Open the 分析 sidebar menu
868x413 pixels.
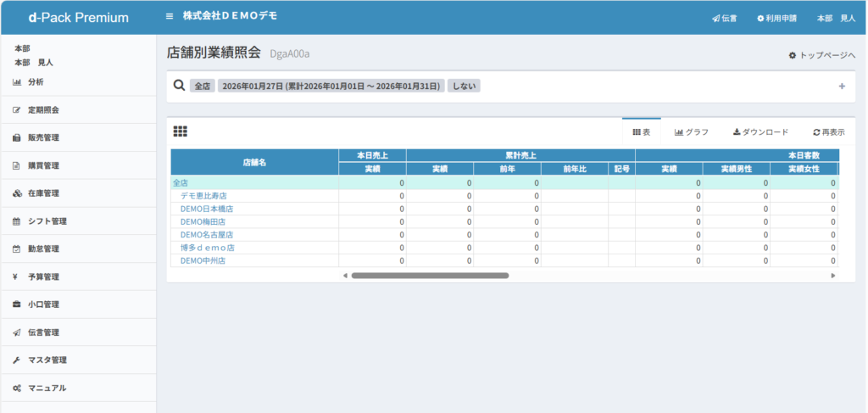35,82
